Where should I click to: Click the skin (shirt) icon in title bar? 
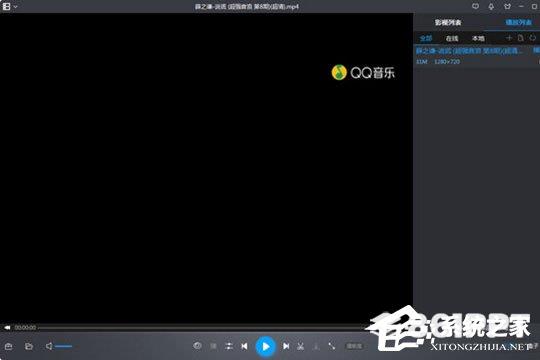tap(507, 6)
